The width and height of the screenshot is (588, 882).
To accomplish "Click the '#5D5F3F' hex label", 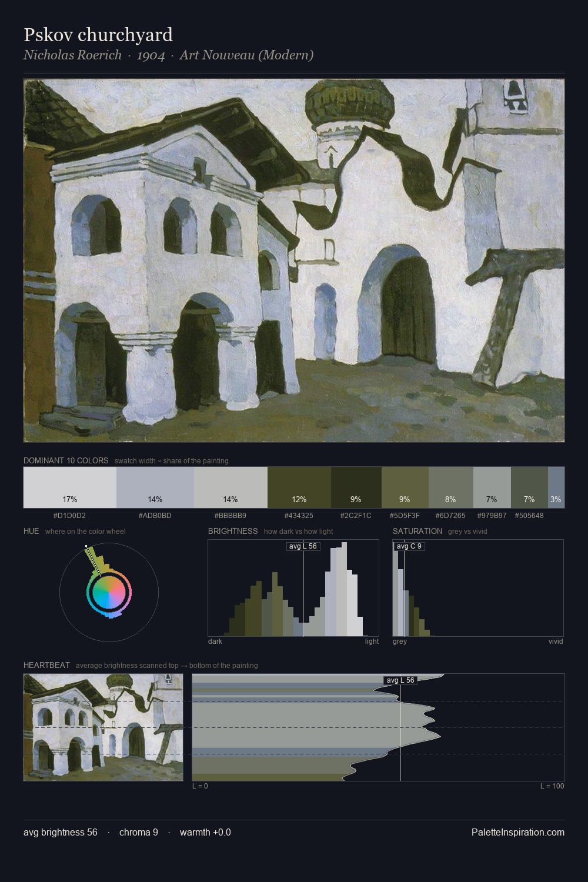I will click(405, 516).
